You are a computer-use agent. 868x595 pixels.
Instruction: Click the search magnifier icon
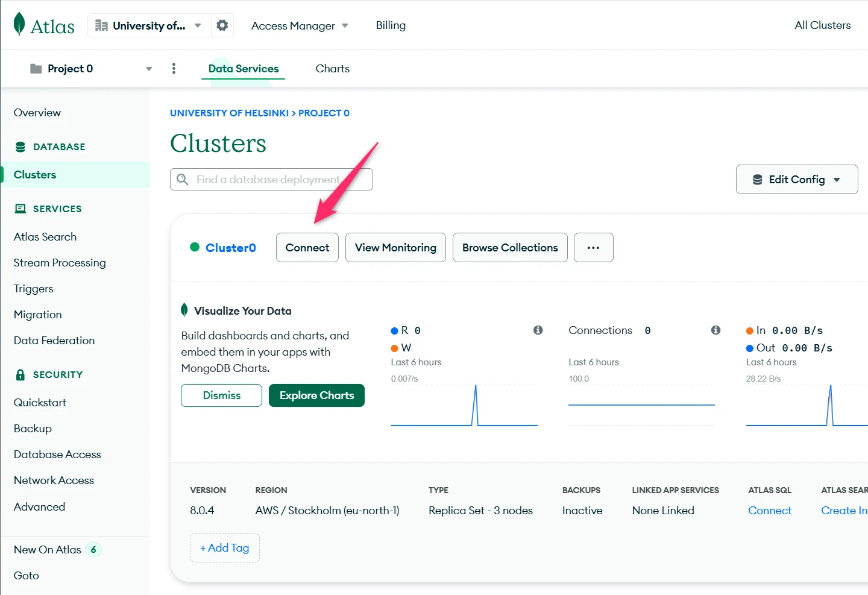183,179
